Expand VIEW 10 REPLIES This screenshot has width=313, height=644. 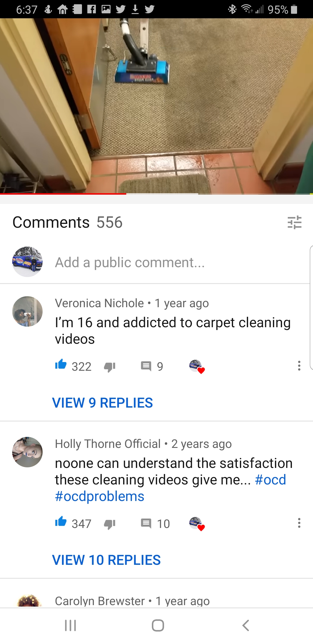coord(106,560)
